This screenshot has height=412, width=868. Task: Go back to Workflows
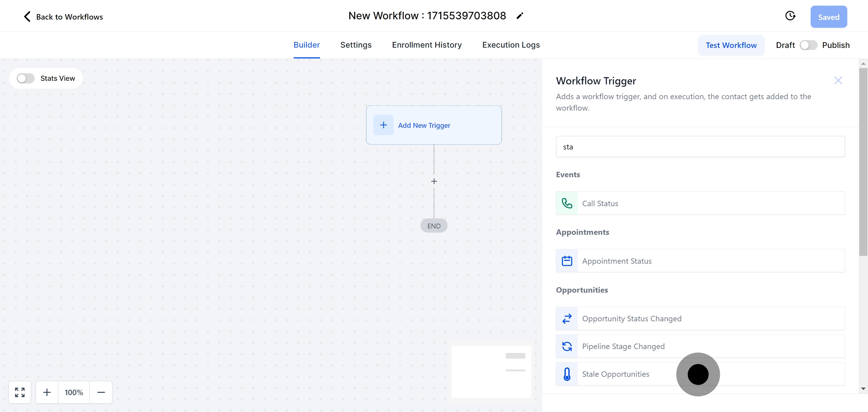pos(63,17)
